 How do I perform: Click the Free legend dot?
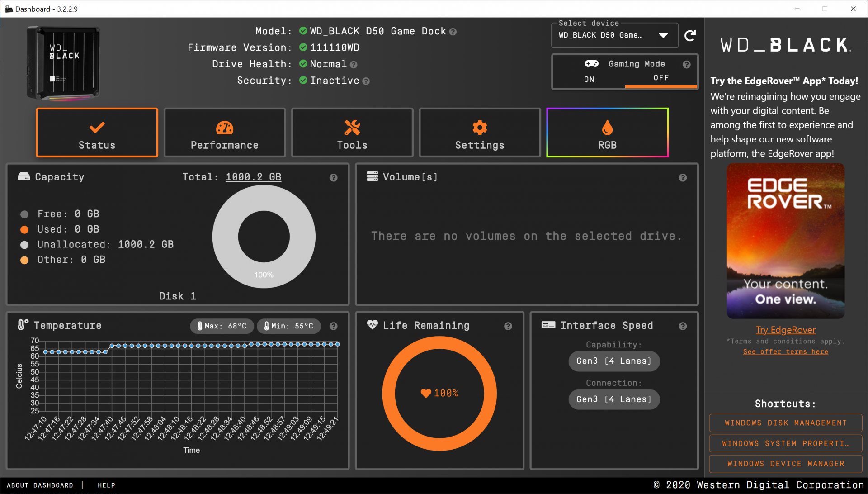point(24,214)
